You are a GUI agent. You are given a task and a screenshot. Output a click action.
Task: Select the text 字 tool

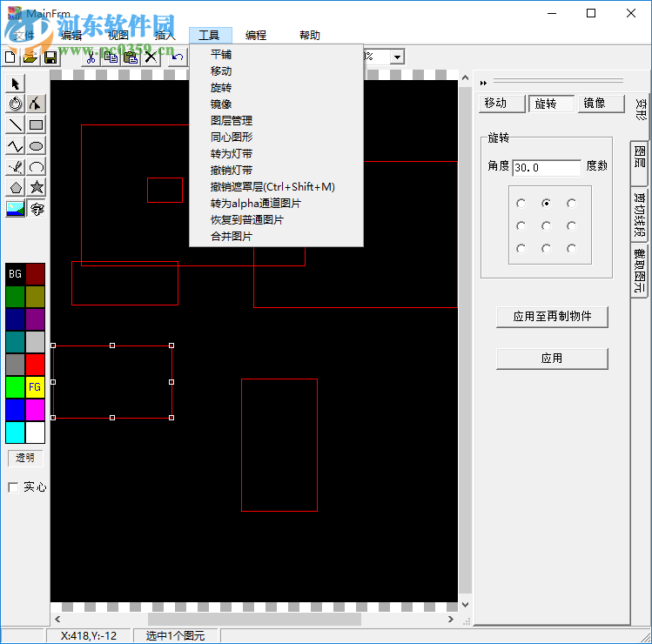pyautogui.click(x=36, y=208)
